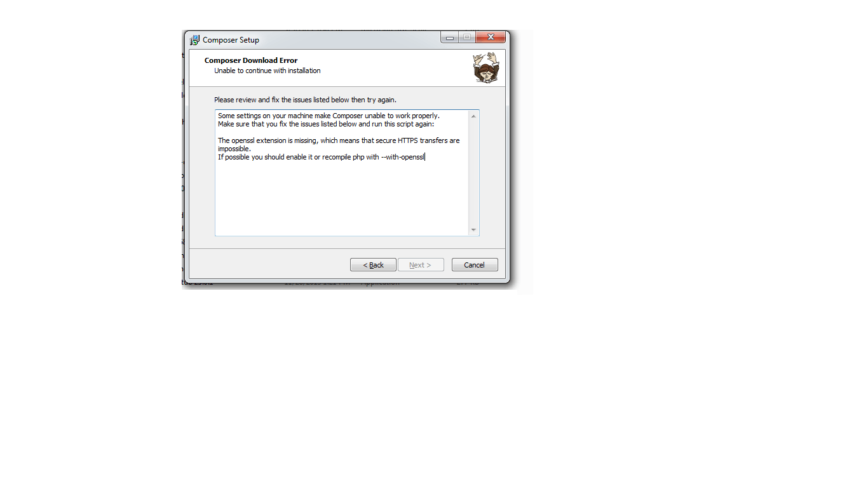Click the line starting "Some settings on your machine"
The height and width of the screenshot is (488, 868).
329,116
